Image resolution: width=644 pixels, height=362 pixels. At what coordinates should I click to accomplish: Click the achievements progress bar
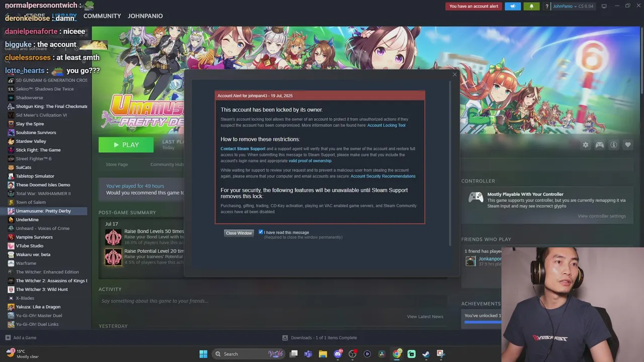[x=482, y=322]
